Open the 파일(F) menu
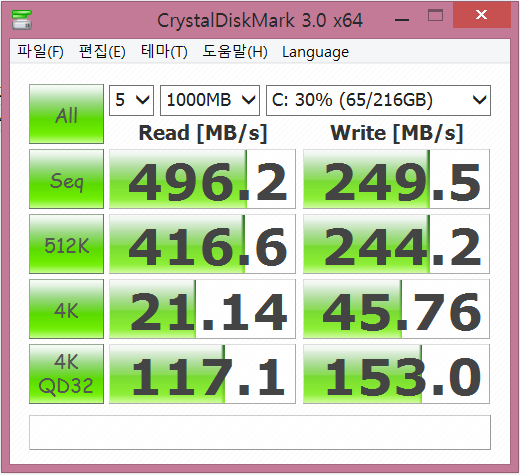 click(x=40, y=52)
